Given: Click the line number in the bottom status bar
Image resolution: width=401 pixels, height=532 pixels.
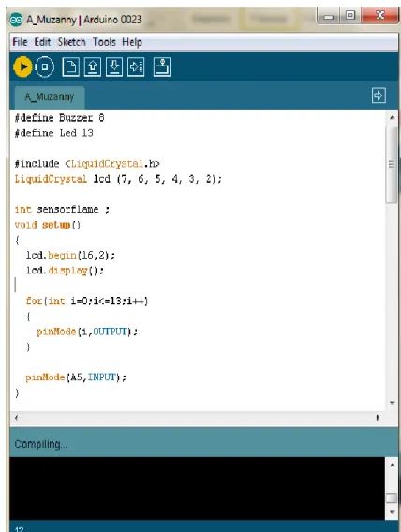Looking at the screenshot, I should pos(20,528).
